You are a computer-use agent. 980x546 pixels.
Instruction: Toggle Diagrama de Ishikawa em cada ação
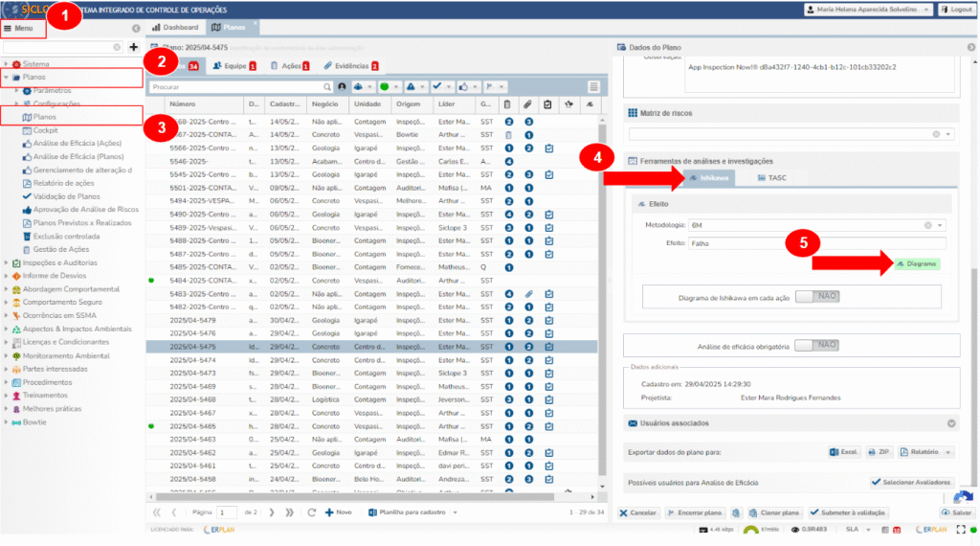(817, 296)
